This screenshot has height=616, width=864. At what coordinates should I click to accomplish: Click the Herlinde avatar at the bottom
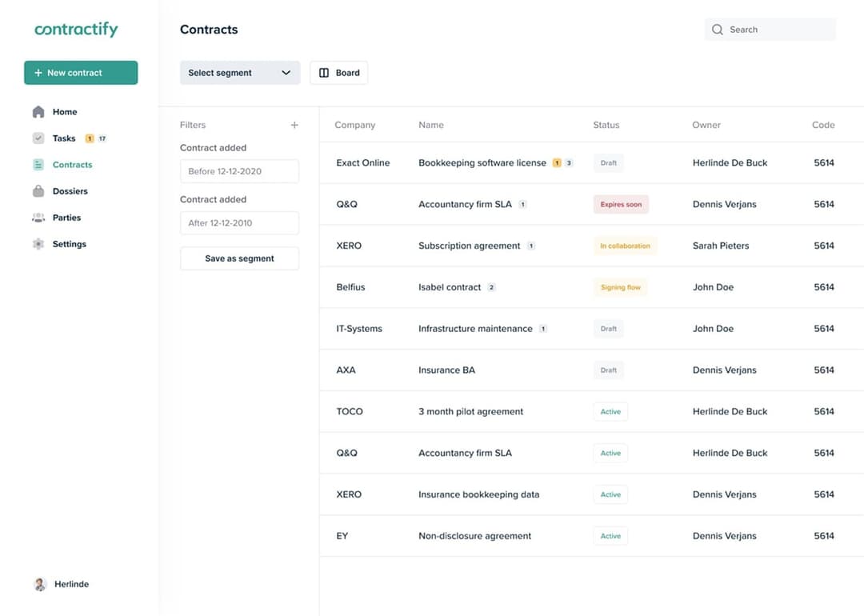click(x=39, y=584)
